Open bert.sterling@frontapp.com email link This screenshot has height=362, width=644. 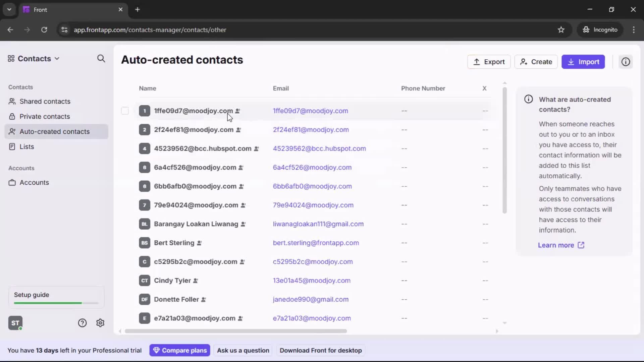click(x=316, y=243)
